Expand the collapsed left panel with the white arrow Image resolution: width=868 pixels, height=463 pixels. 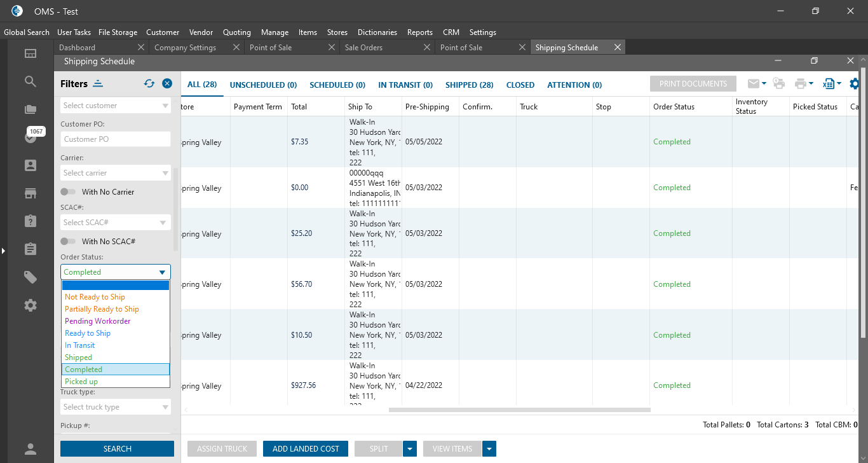(3, 251)
